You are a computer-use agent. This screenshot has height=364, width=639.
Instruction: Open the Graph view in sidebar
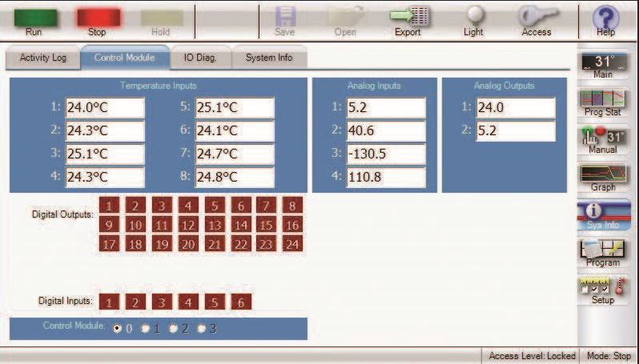(603, 178)
